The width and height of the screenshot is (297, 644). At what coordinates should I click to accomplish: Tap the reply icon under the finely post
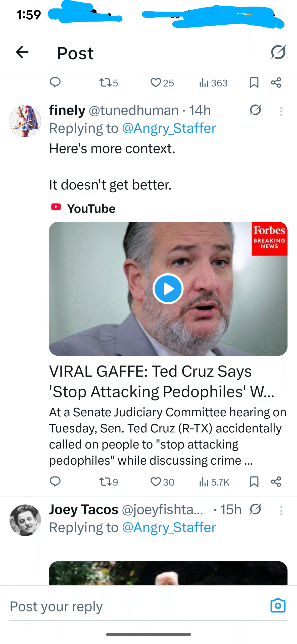pos(55,481)
